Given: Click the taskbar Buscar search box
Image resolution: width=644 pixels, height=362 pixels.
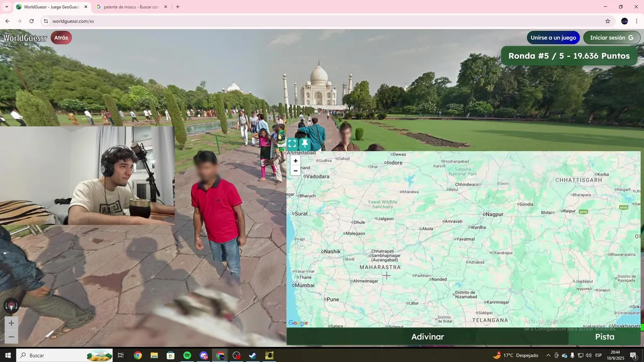Looking at the screenshot, I should pos(64,355).
